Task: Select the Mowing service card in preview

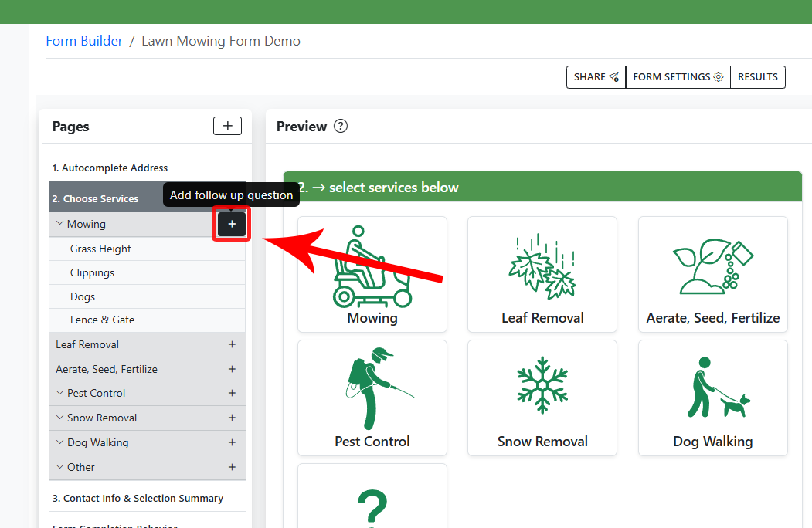Action: pos(372,274)
